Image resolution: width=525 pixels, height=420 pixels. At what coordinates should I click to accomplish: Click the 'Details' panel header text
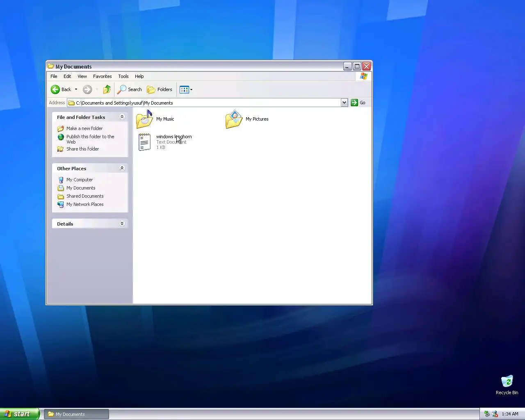pos(65,224)
